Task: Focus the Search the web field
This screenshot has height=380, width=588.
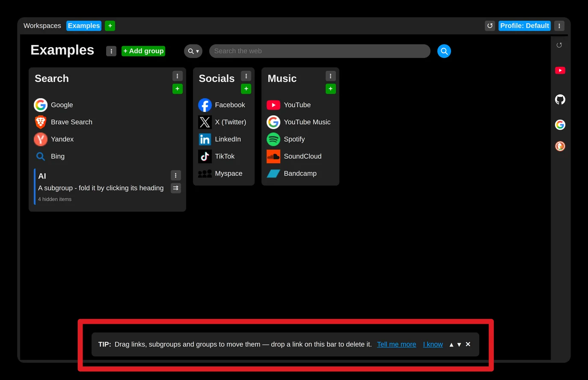Action: 320,51
